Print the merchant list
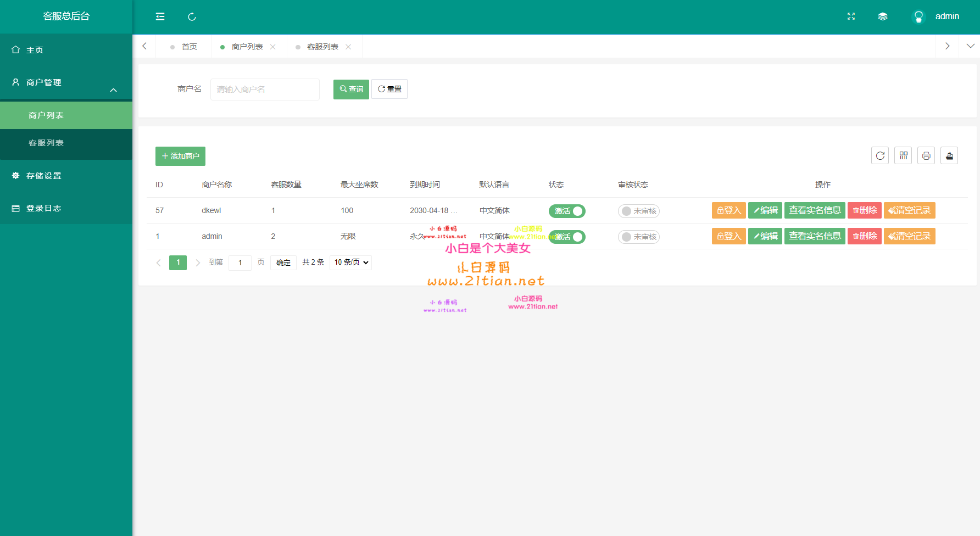The image size is (980, 536). 926,155
